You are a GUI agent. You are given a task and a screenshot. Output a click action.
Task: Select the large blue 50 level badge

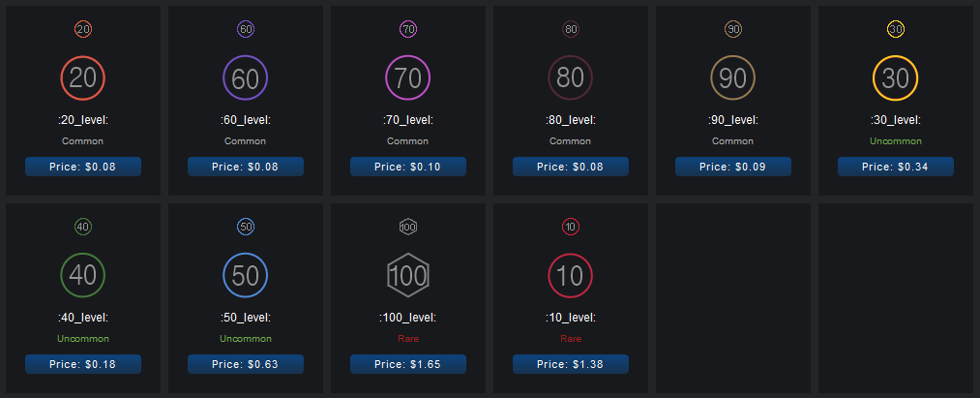click(246, 276)
